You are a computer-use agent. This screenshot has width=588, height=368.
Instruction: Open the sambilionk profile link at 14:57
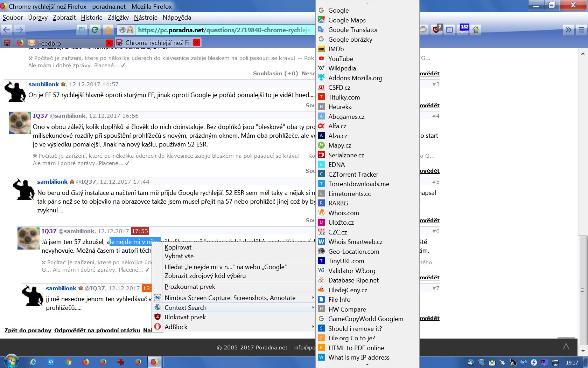pos(43,84)
